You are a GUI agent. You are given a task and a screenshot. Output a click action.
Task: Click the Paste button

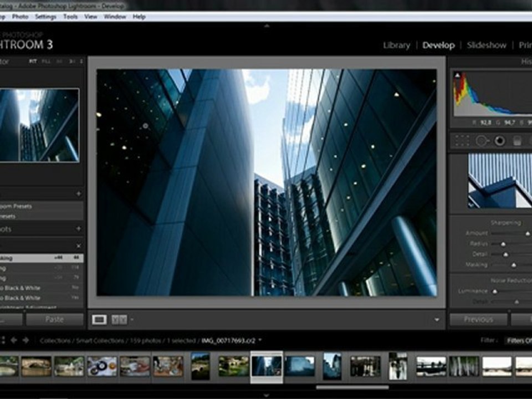(55, 319)
